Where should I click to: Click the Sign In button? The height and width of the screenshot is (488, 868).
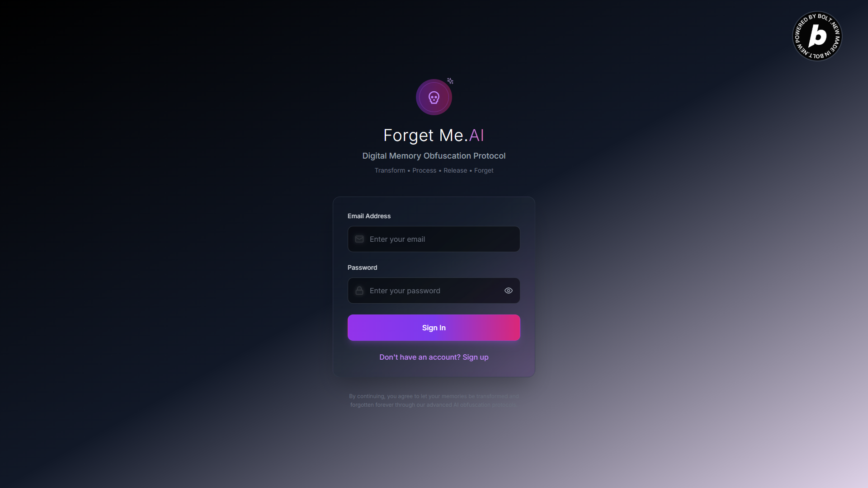click(x=434, y=328)
